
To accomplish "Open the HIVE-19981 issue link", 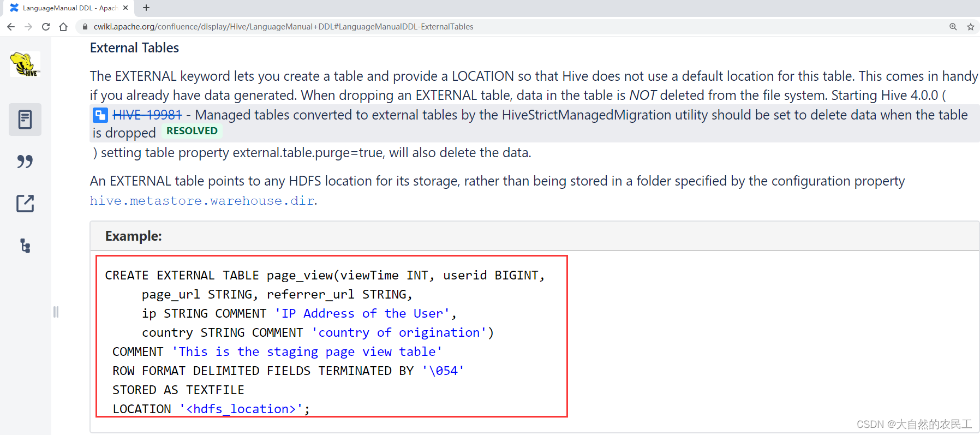I will [147, 115].
